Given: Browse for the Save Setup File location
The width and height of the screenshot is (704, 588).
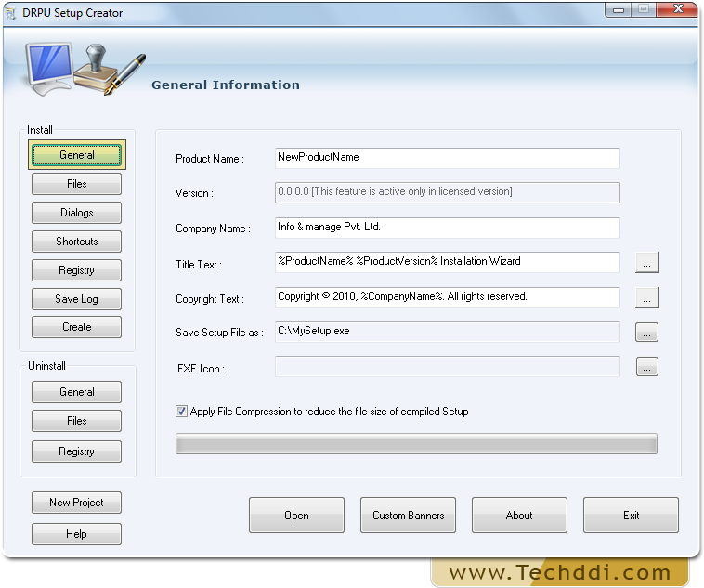Looking at the screenshot, I should click(x=647, y=333).
